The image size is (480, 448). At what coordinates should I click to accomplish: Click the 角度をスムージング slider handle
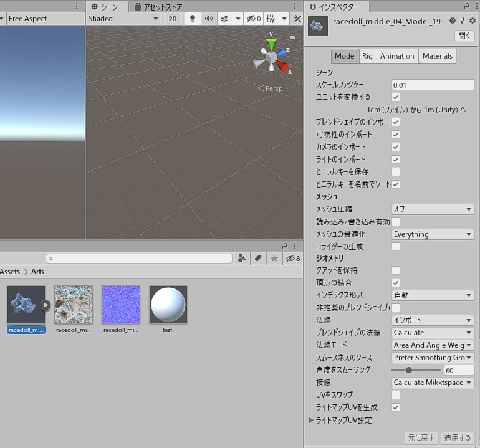click(410, 370)
